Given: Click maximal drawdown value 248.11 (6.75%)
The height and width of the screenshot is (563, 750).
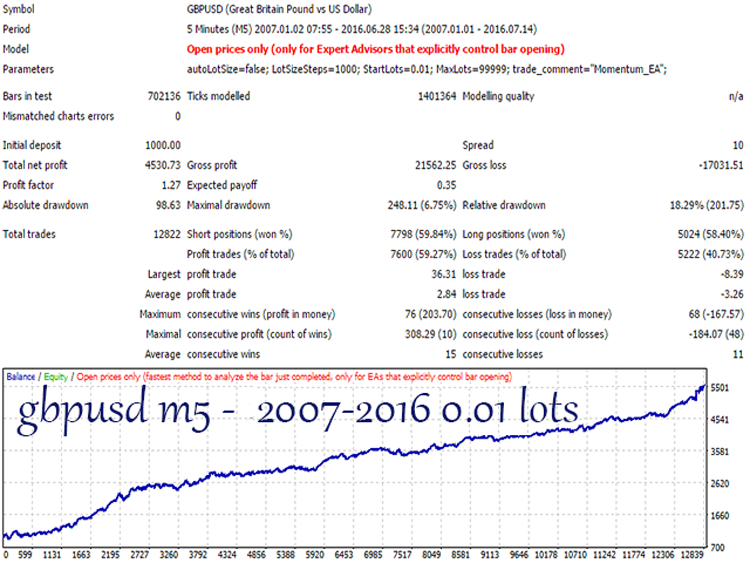Looking at the screenshot, I should (422, 205).
